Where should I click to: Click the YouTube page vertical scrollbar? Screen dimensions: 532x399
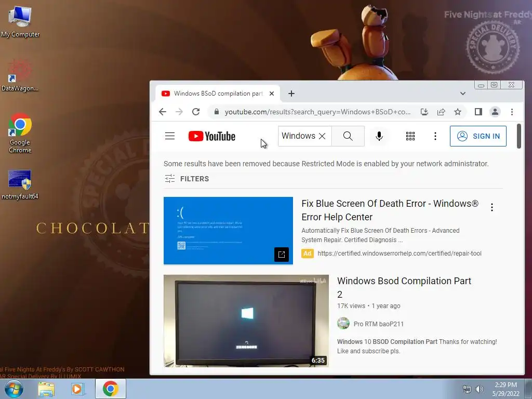(x=519, y=137)
